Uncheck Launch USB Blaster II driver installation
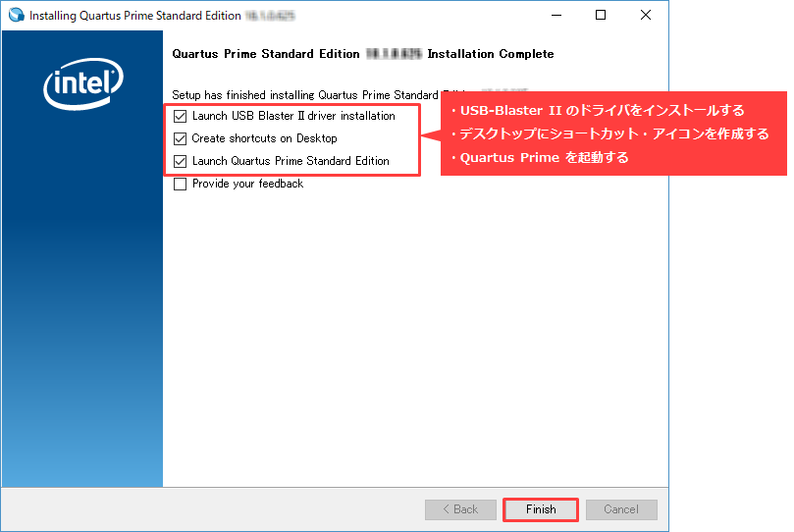The image size is (794, 532). 180,116
